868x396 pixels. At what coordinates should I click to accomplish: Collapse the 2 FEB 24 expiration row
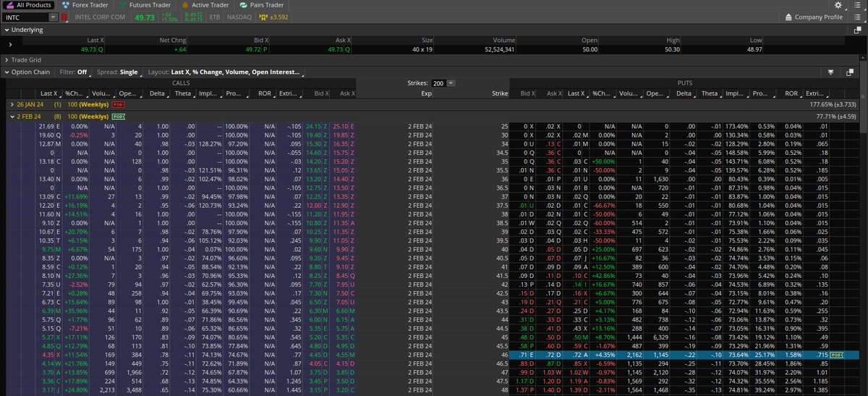pyautogui.click(x=12, y=116)
